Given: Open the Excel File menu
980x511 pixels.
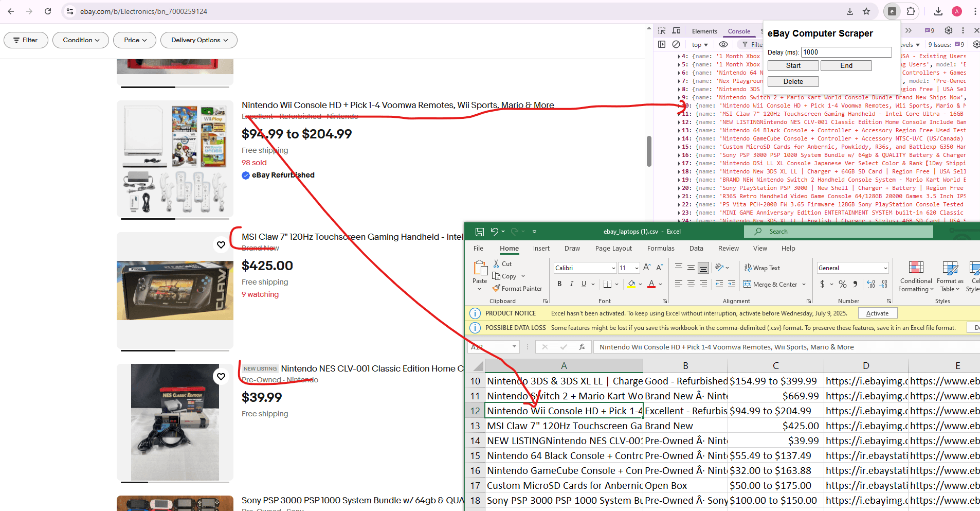Looking at the screenshot, I should point(478,249).
